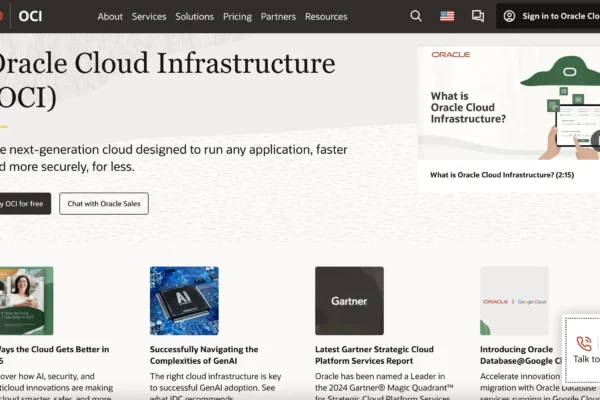Click Sign in to Oracle Cloud button
The width and height of the screenshot is (600, 400).
[x=548, y=16]
